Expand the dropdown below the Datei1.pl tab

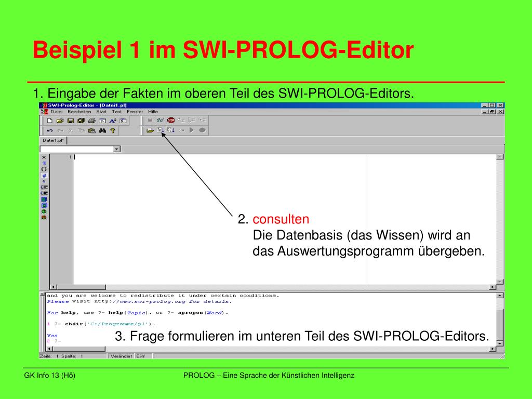click(117, 149)
